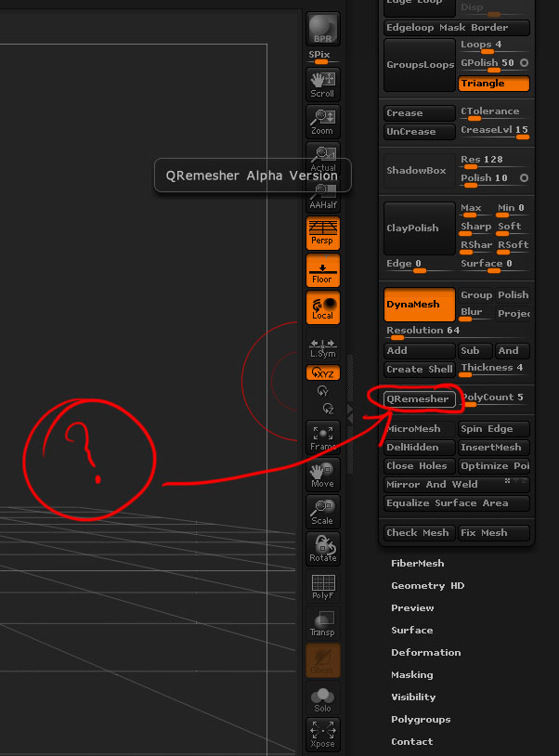Click Equalize Surface Area button
This screenshot has height=756, width=559.
456,502
